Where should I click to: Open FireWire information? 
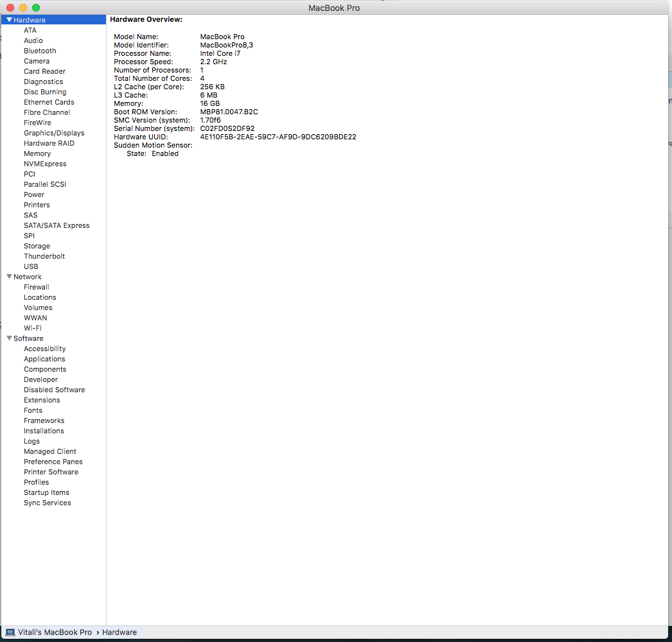tap(37, 123)
